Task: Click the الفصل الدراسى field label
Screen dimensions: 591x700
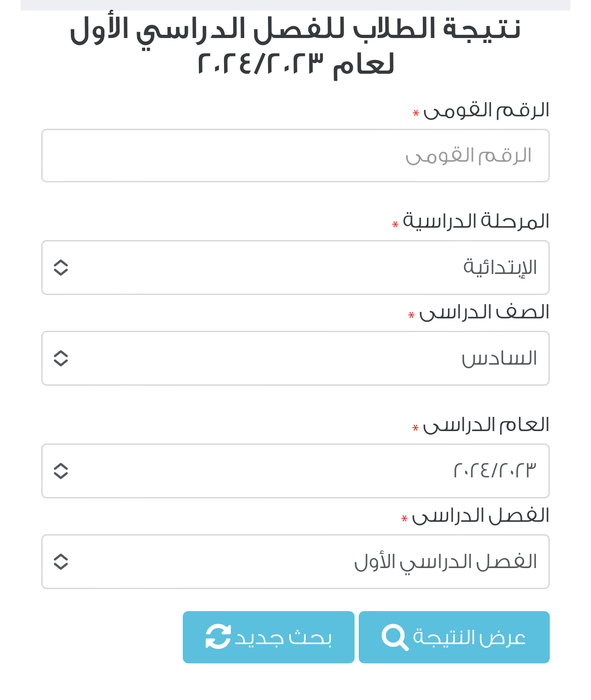Action: pyautogui.click(x=480, y=516)
